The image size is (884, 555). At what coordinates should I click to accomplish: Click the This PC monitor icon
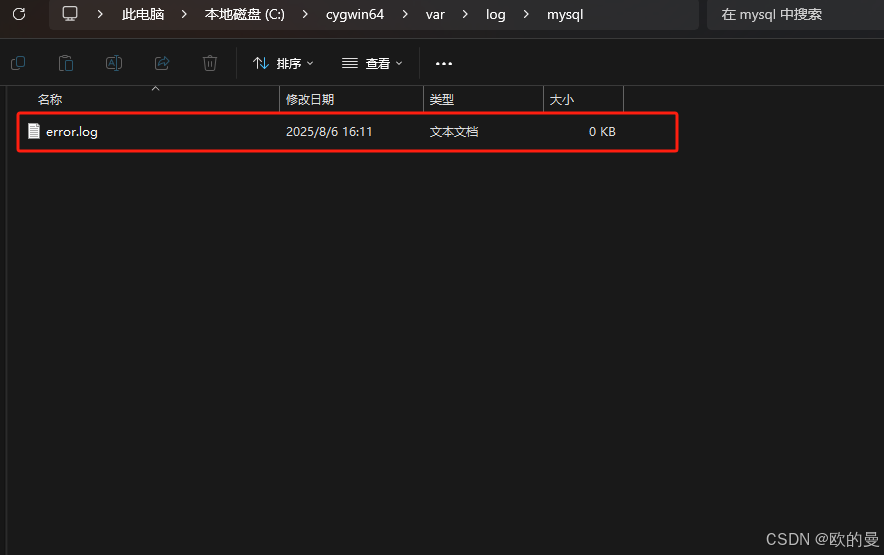coord(70,14)
